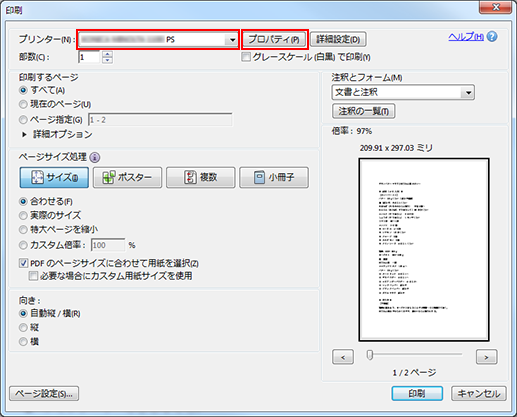Screen dimensions: 517x417
Task: Choose the 小冊子 booklet button
Action: coord(274,177)
